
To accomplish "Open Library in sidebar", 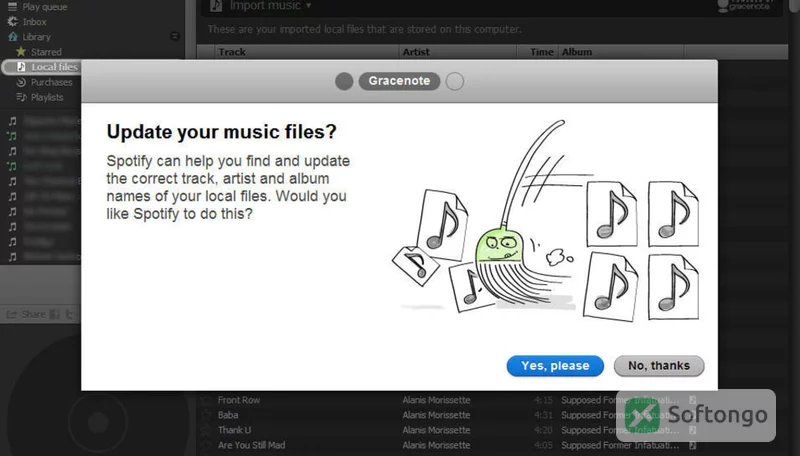I will [36, 37].
